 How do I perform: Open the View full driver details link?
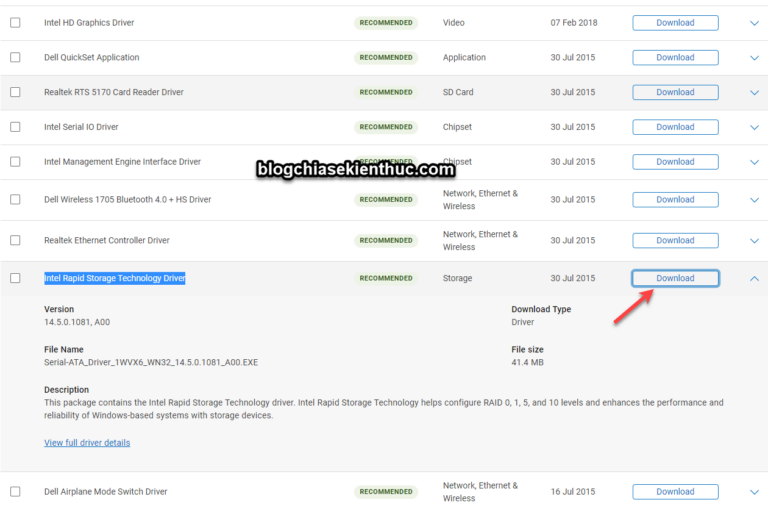(87, 443)
